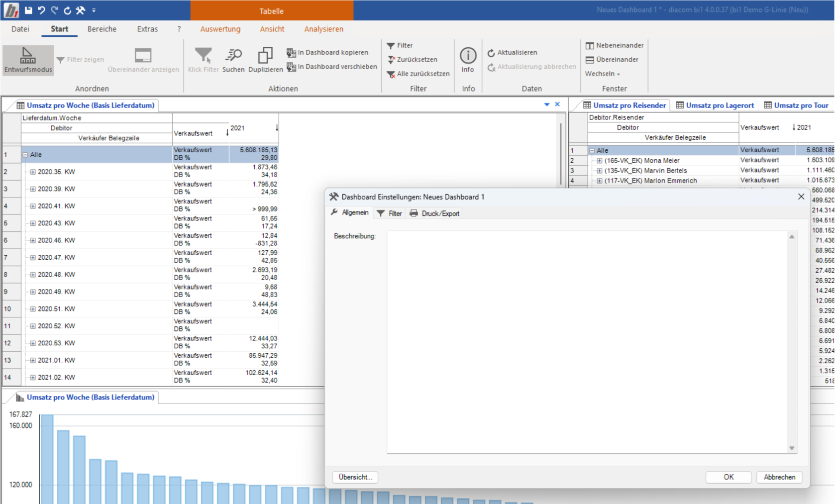This screenshot has height=504, width=836.
Task: Open the Info button in ribbon
Action: point(468,60)
